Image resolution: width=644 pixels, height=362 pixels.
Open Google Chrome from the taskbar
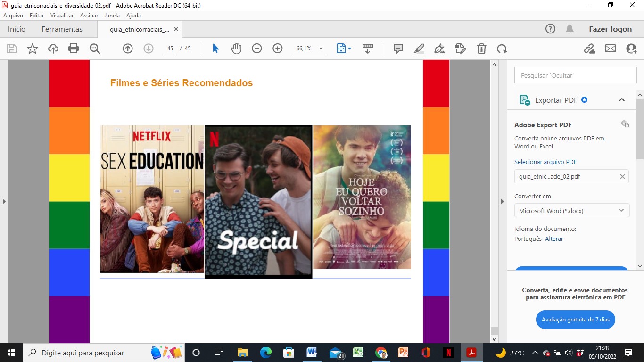pyautogui.click(x=381, y=353)
